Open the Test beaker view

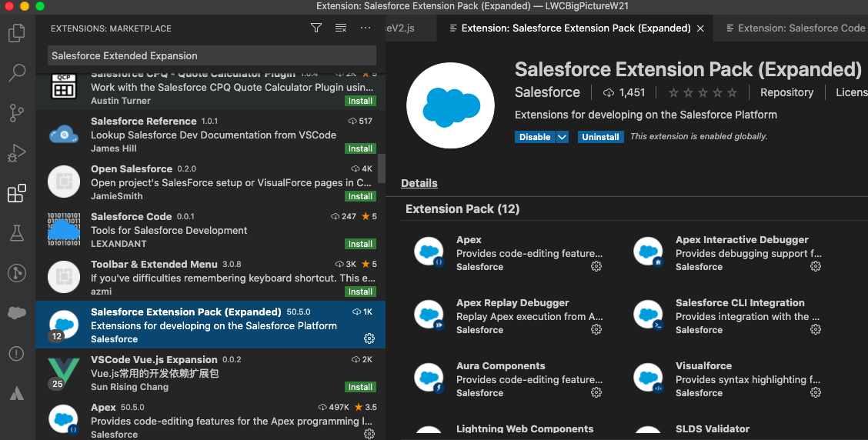[16, 233]
